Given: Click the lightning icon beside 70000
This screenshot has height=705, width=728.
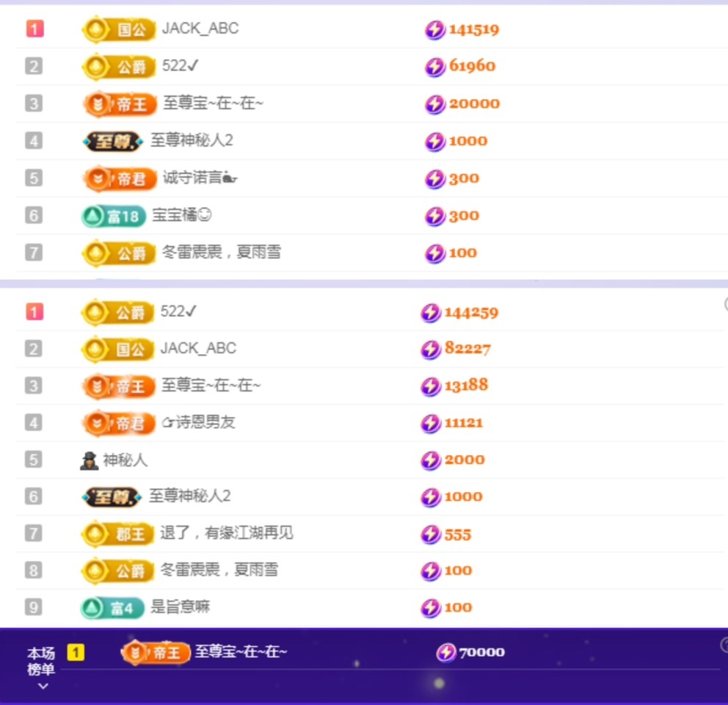Looking at the screenshot, I should pos(446,652).
